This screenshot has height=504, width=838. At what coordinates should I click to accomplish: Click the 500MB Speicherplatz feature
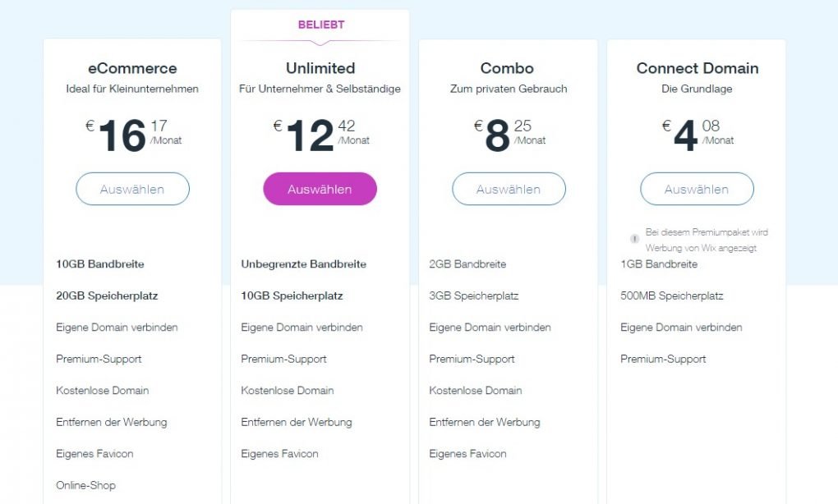point(672,296)
